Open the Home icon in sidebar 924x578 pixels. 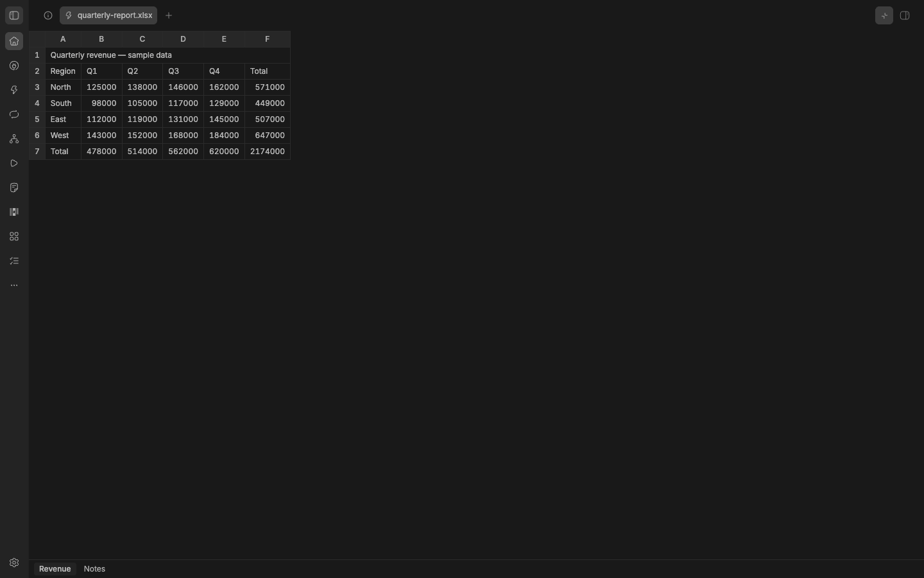14,42
